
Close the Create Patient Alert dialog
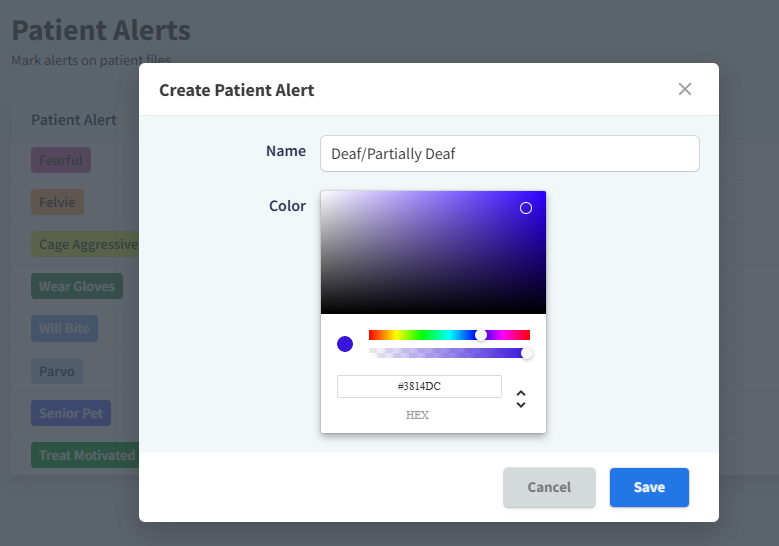click(x=685, y=89)
